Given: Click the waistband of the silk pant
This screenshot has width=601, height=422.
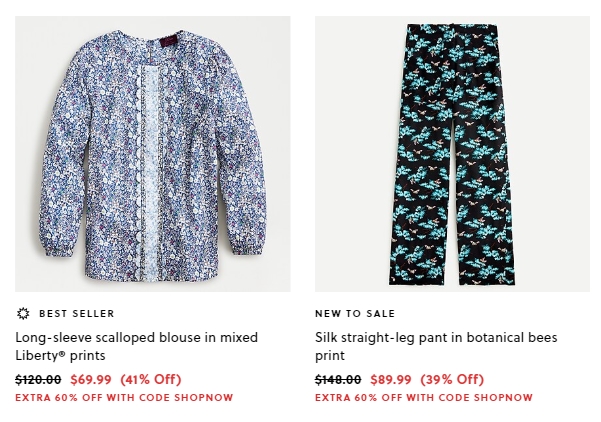Looking at the screenshot, I should point(452,28).
